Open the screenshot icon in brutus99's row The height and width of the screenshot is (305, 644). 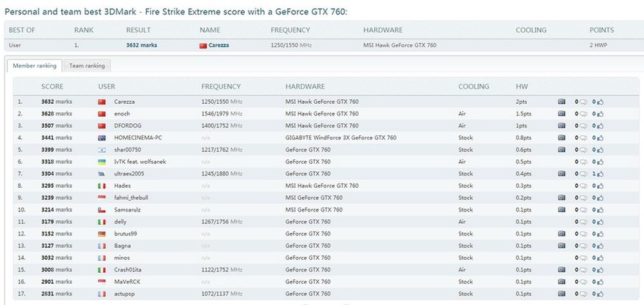[562, 233]
